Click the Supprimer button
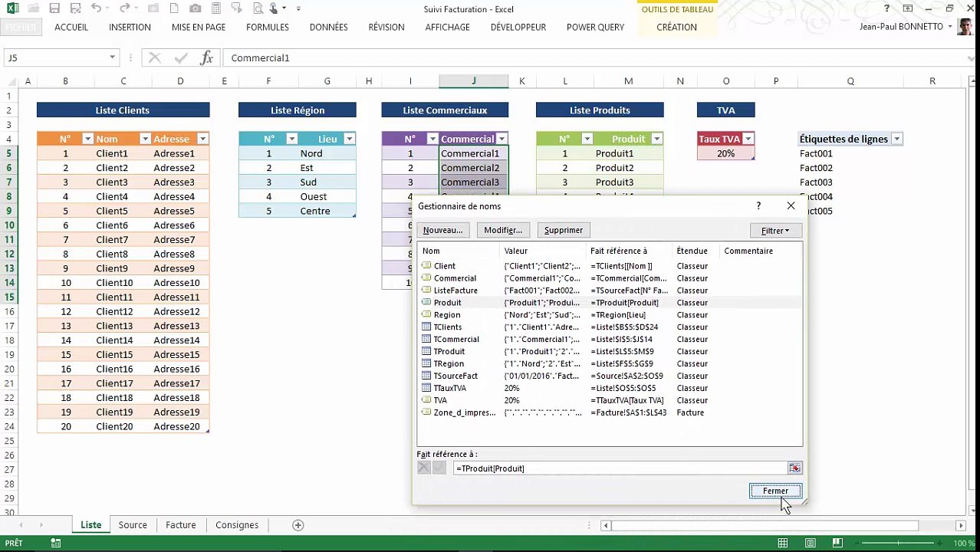 (564, 230)
